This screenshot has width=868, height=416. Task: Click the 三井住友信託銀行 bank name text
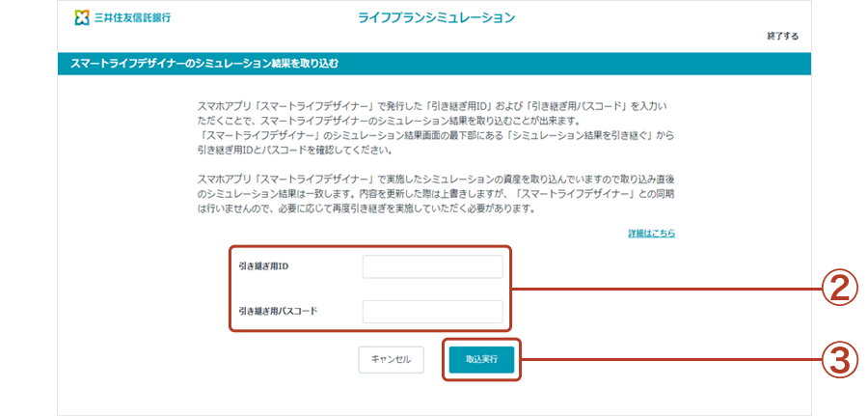point(132,17)
